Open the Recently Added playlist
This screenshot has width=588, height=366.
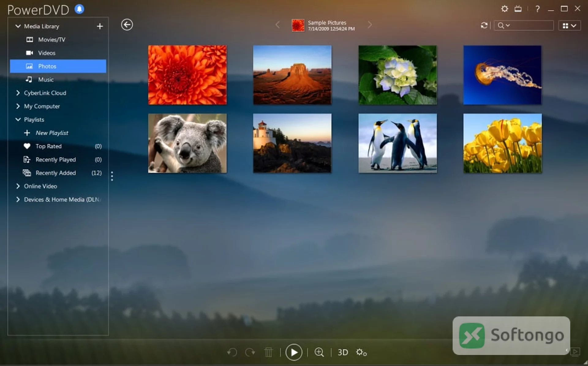click(58, 173)
